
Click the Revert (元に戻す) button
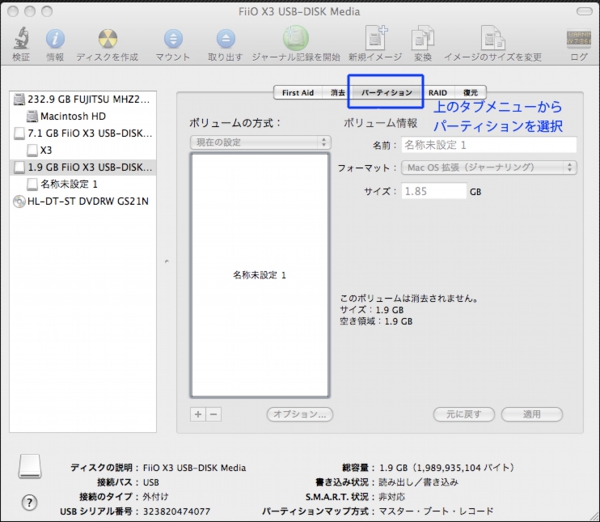tap(464, 414)
